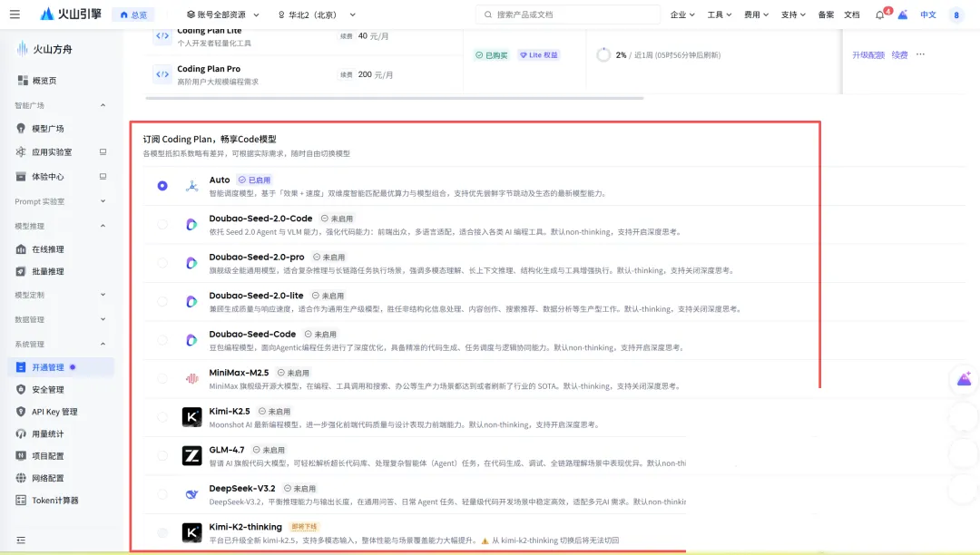Viewport: 980px width, 555px height.
Task: Select Doubao-Seed-Code radio button
Action: pyautogui.click(x=162, y=340)
